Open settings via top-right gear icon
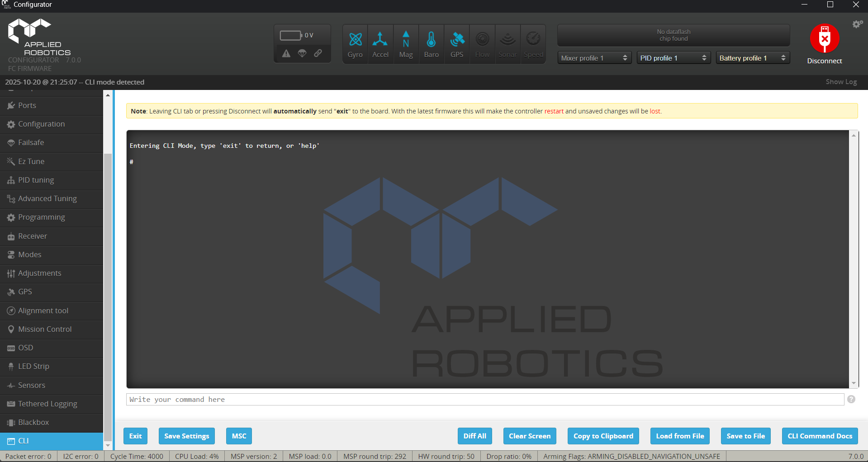The height and width of the screenshot is (462, 868). (857, 24)
